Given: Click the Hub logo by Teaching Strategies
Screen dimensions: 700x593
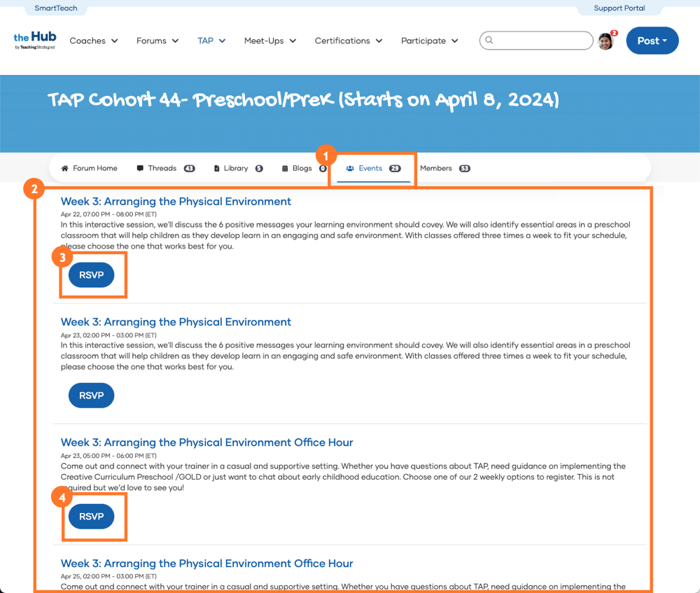Looking at the screenshot, I should pyautogui.click(x=35, y=41).
